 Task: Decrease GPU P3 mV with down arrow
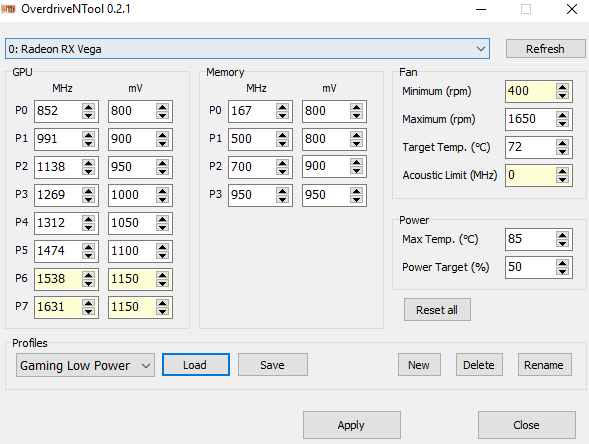coord(163,200)
